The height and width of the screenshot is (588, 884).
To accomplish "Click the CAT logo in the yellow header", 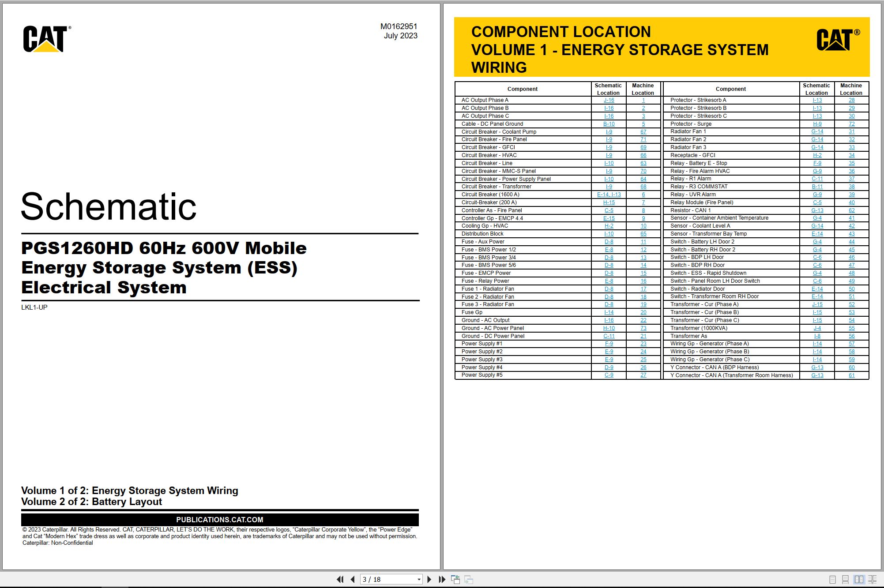I will point(838,40).
